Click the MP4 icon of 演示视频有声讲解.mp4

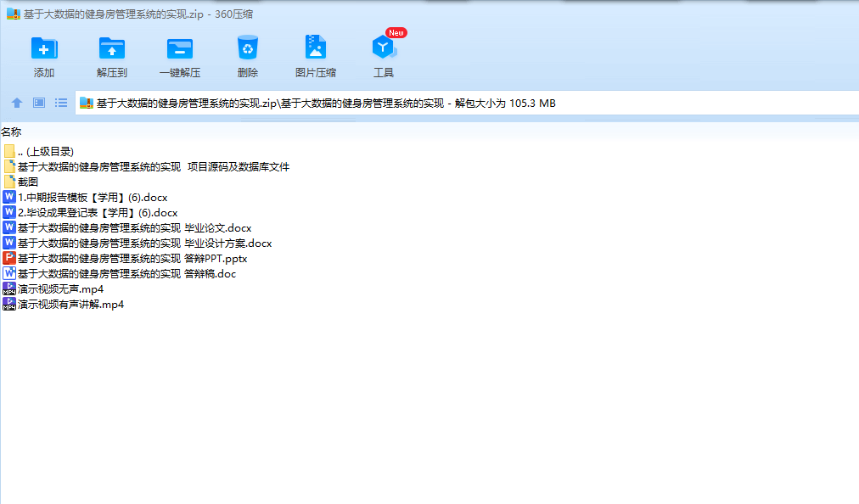click(x=8, y=304)
